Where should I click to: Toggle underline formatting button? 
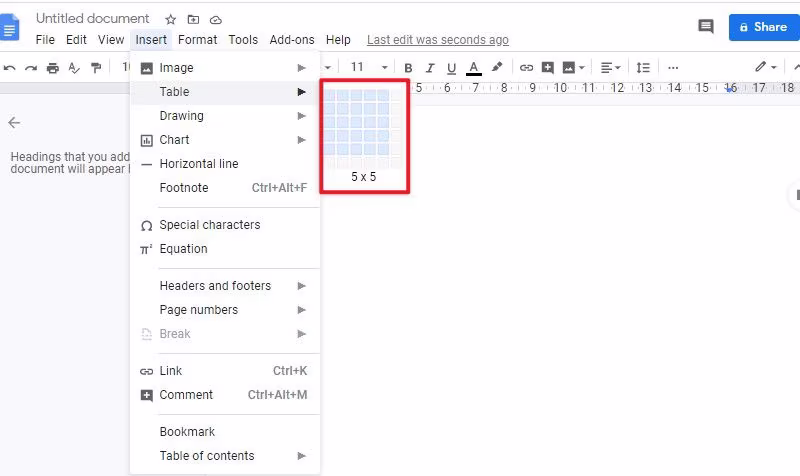click(451, 68)
